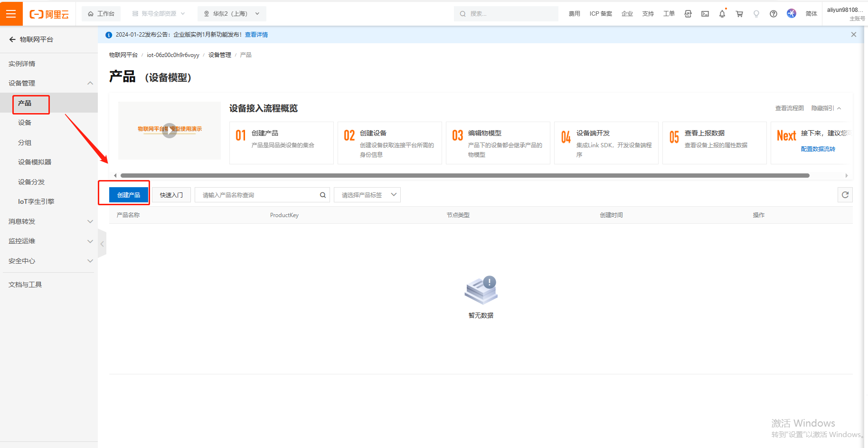Click the horizontal scrollbar under guide steps
The image size is (868, 448).
pyautogui.click(x=464, y=175)
